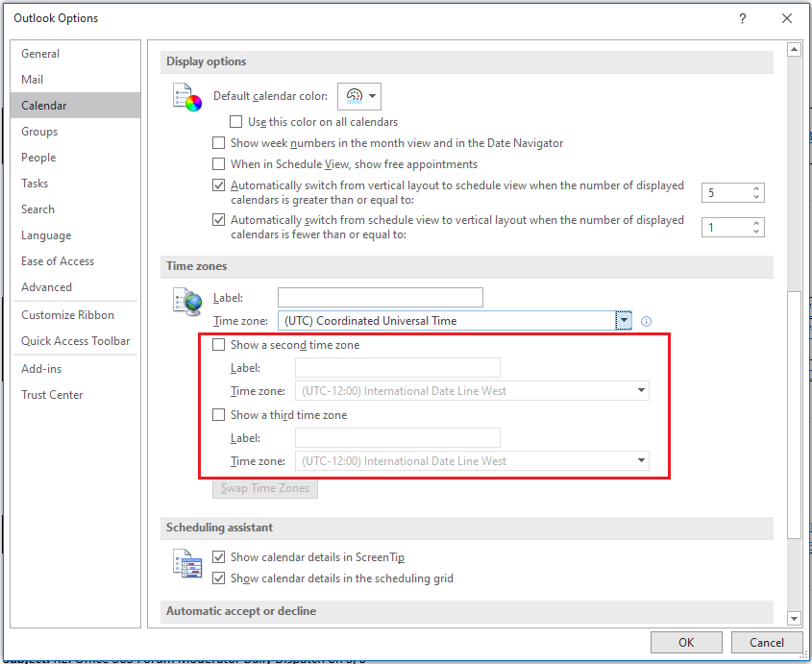The image size is (812, 664).
Task: Click the scrollbar up arrow
Action: pos(794,50)
